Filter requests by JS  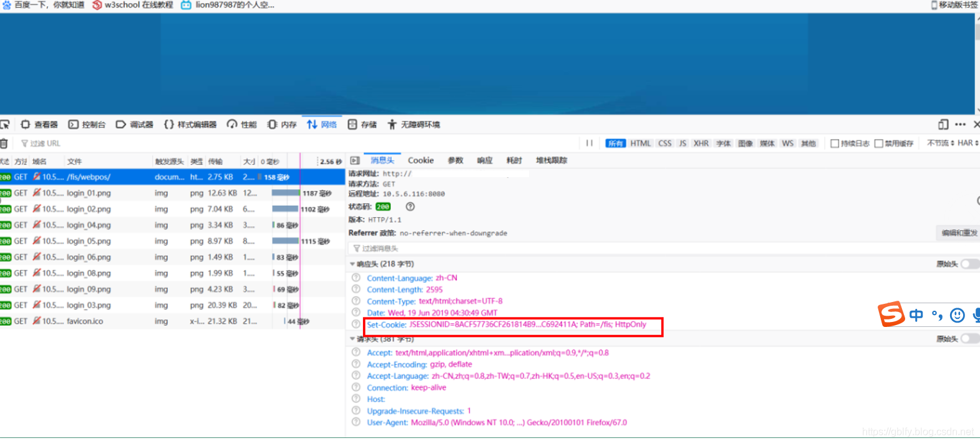click(x=682, y=144)
